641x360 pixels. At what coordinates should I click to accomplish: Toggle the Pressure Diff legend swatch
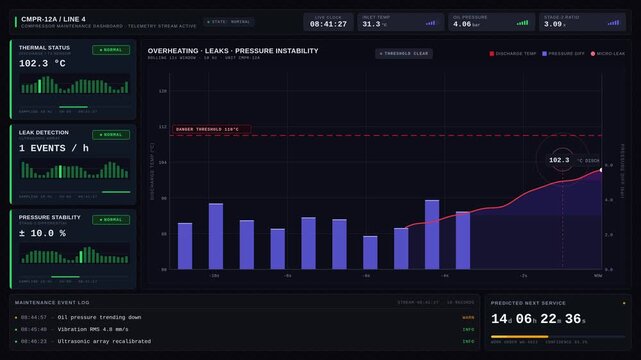coord(544,54)
